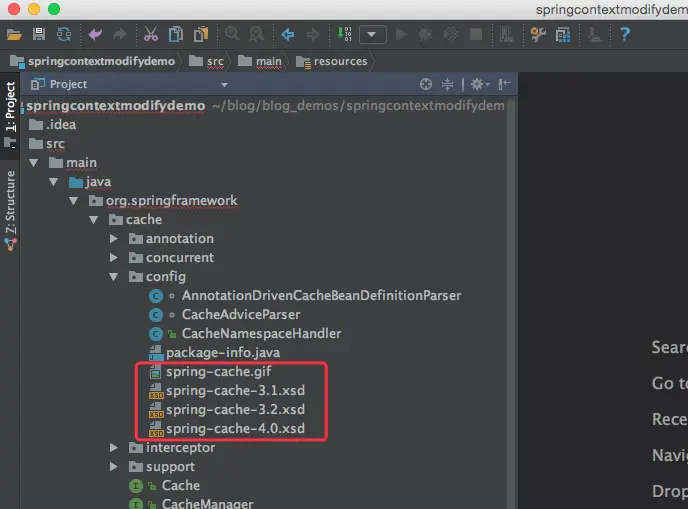This screenshot has height=509, width=688.
Task: Select AnnotationDrivenCacheBeanDefinitionParser class
Action: 305,296
